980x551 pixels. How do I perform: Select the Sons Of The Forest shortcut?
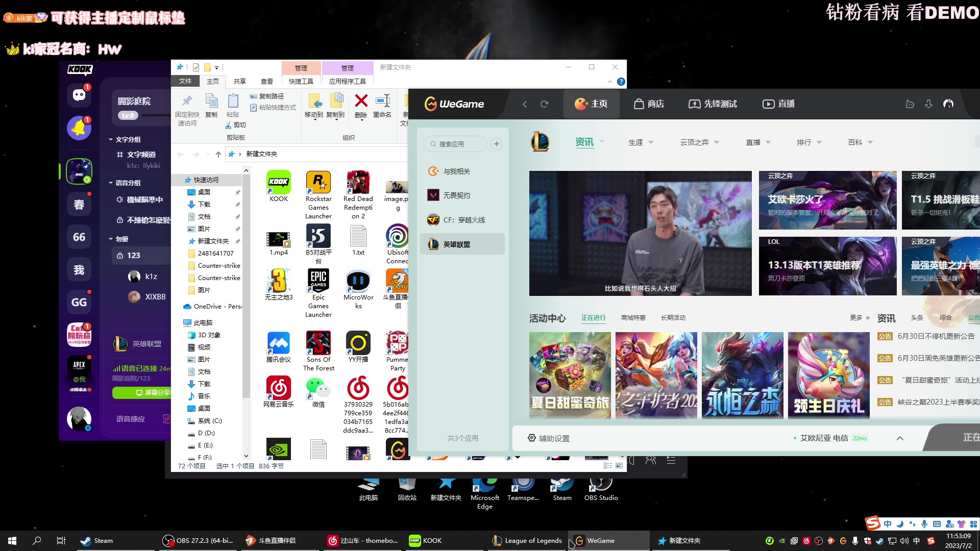click(318, 351)
